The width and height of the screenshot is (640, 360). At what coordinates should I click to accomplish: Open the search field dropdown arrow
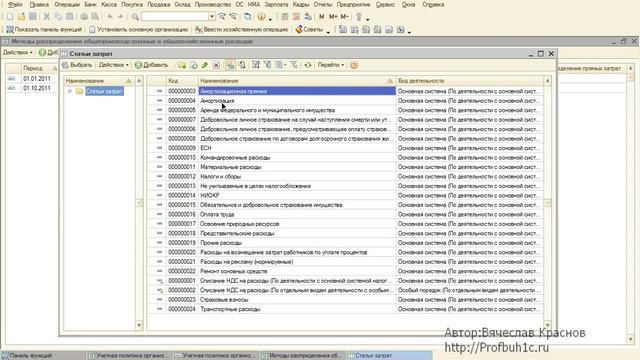211,17
